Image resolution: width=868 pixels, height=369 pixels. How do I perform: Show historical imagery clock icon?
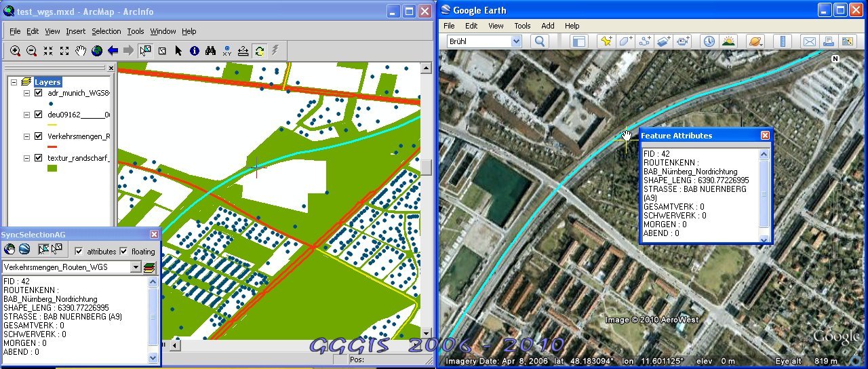click(x=709, y=41)
